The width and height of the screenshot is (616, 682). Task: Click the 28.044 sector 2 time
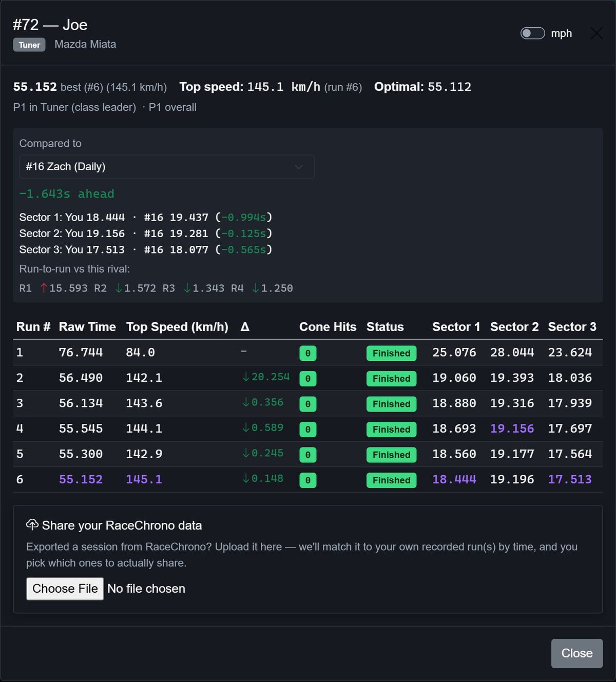(512, 353)
